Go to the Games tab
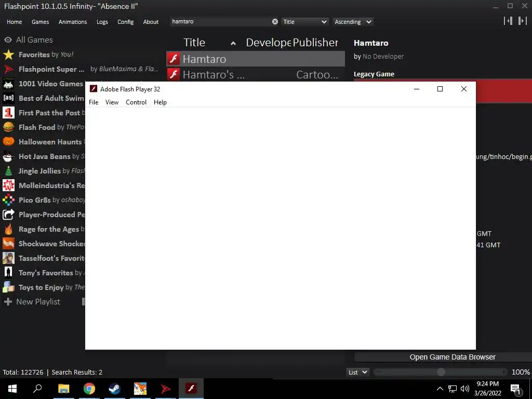Viewport: 532px width, 399px height. [x=40, y=22]
